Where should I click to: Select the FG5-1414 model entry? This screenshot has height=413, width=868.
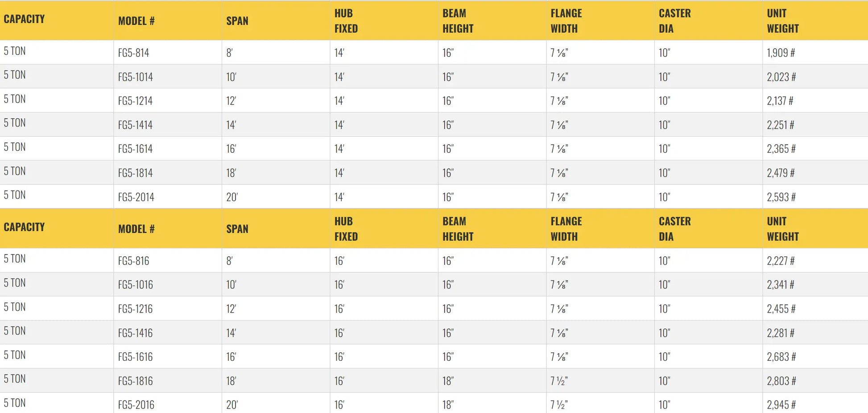[135, 125]
